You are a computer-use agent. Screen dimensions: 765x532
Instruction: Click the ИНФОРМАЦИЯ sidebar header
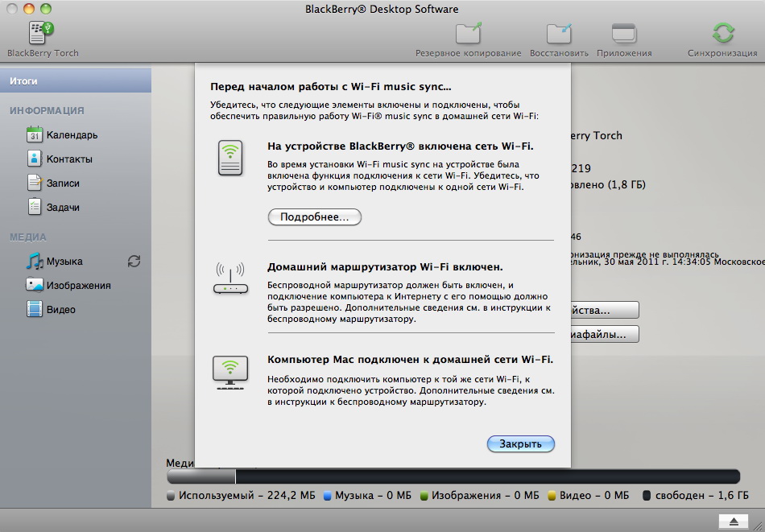tap(47, 111)
